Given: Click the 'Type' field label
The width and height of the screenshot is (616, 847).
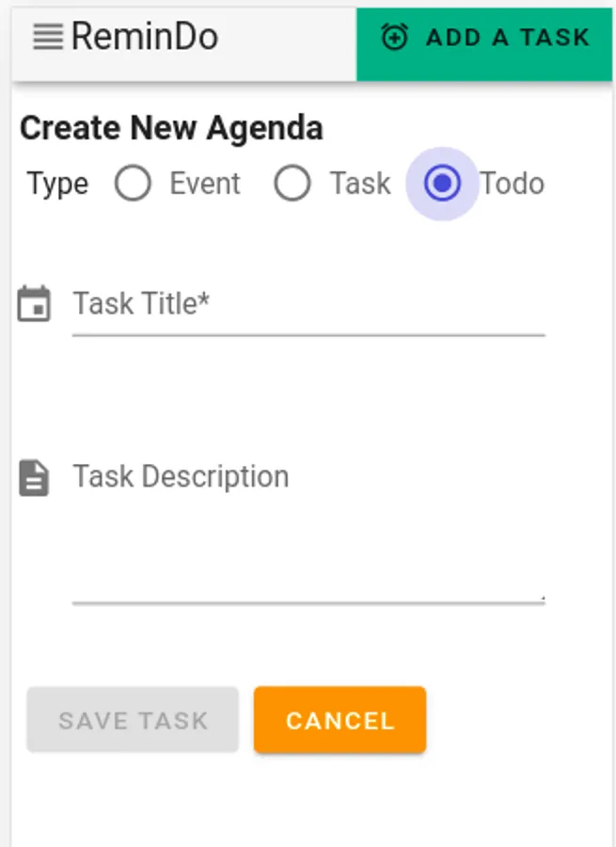Looking at the screenshot, I should [x=57, y=184].
